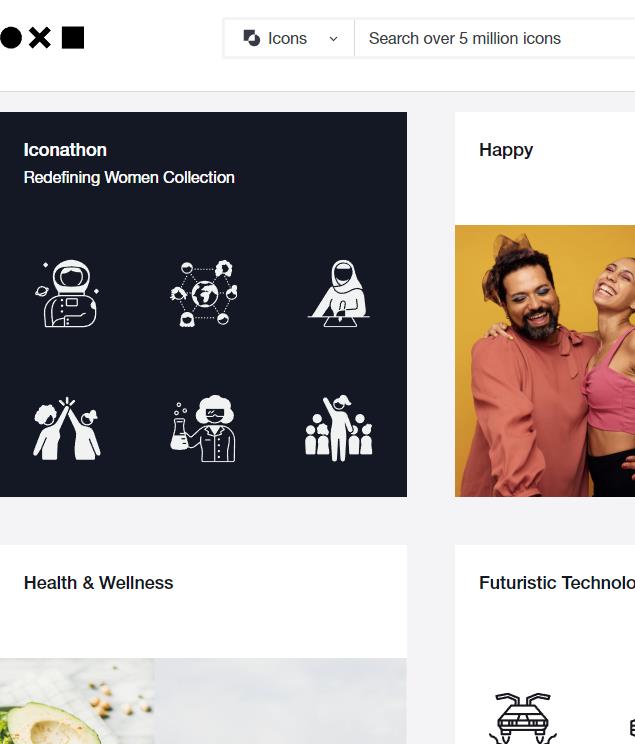Select the two women high-five icon
This screenshot has width=635, height=744.
(67, 428)
